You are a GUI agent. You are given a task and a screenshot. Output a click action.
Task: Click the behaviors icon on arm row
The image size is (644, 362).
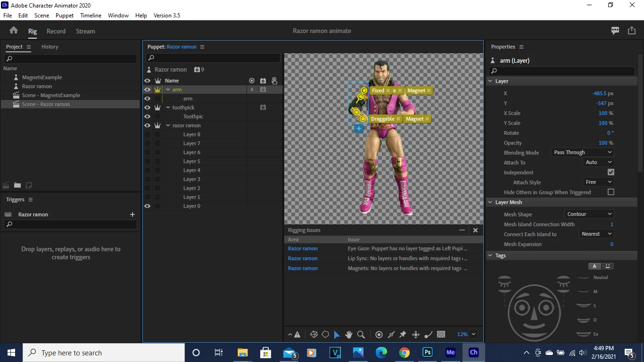click(x=263, y=90)
